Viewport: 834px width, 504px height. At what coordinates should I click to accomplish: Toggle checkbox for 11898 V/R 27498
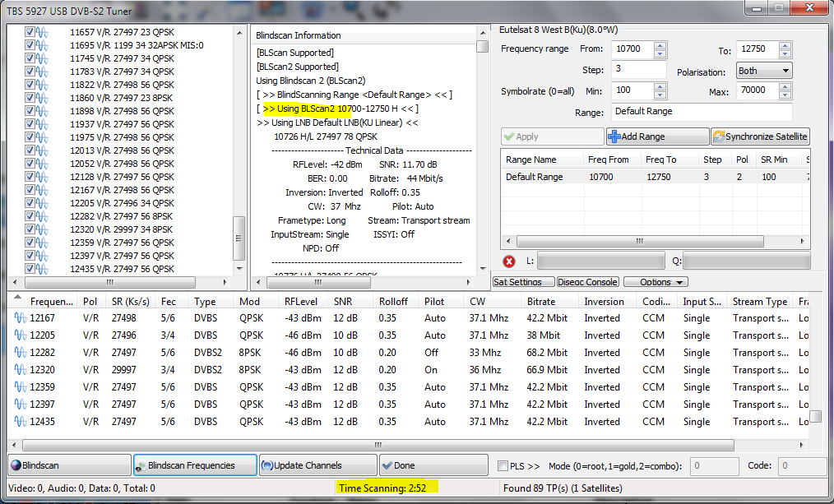(x=30, y=111)
